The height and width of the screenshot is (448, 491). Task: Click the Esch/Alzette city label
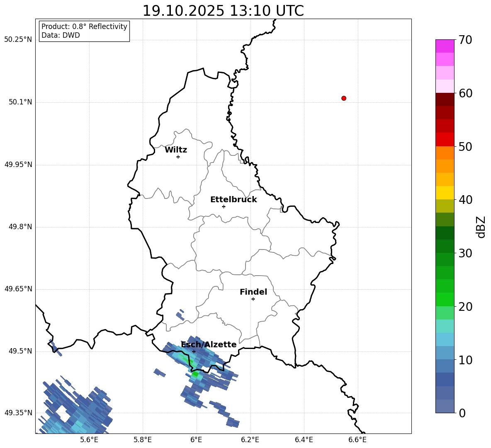click(209, 344)
